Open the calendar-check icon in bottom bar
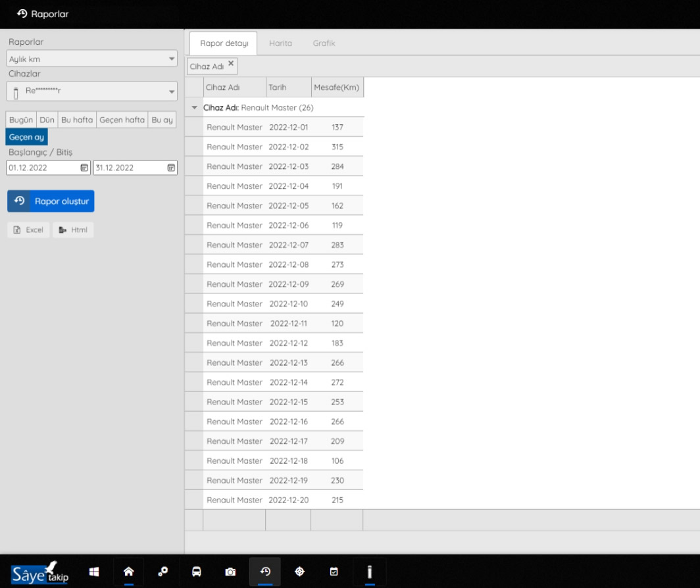Screen dimensions: 700x588 tap(334, 572)
